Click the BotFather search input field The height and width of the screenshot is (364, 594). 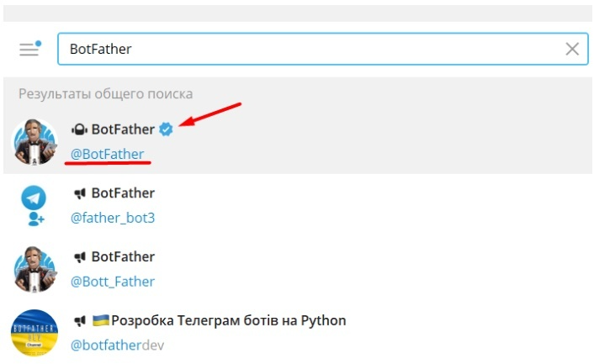coord(311,50)
